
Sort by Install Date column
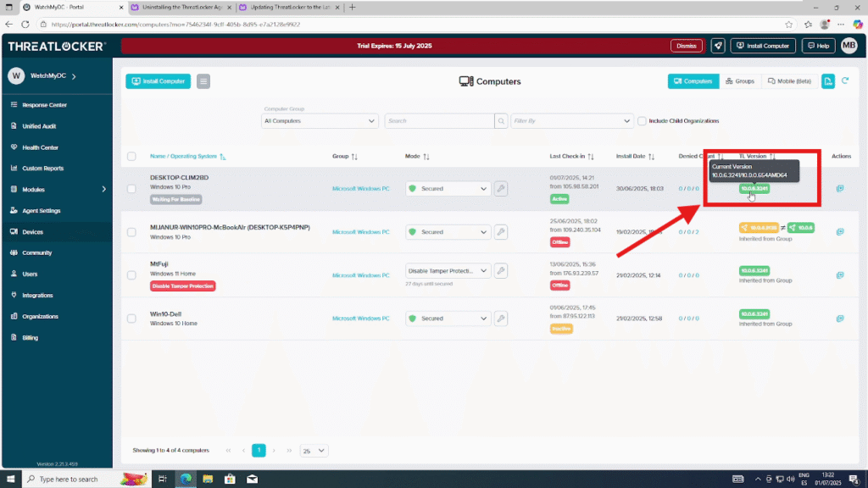(x=636, y=157)
